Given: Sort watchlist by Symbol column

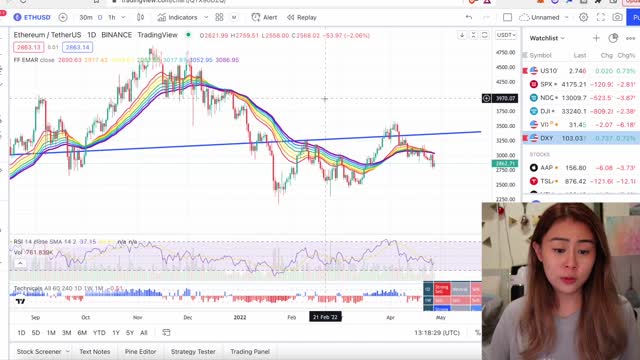Looking at the screenshot, I should pos(540,55).
